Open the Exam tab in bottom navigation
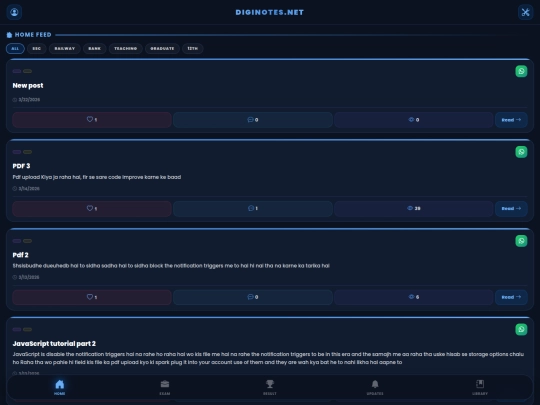 (165, 387)
